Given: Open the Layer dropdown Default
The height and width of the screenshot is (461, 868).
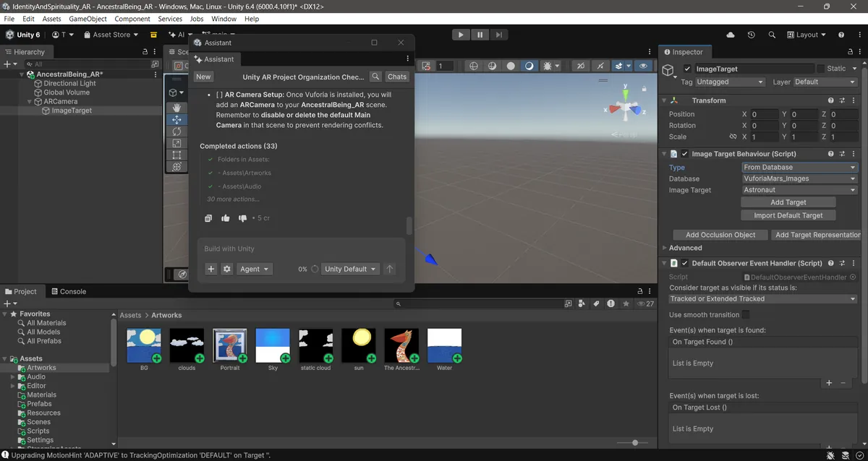Looking at the screenshot, I should [x=825, y=82].
